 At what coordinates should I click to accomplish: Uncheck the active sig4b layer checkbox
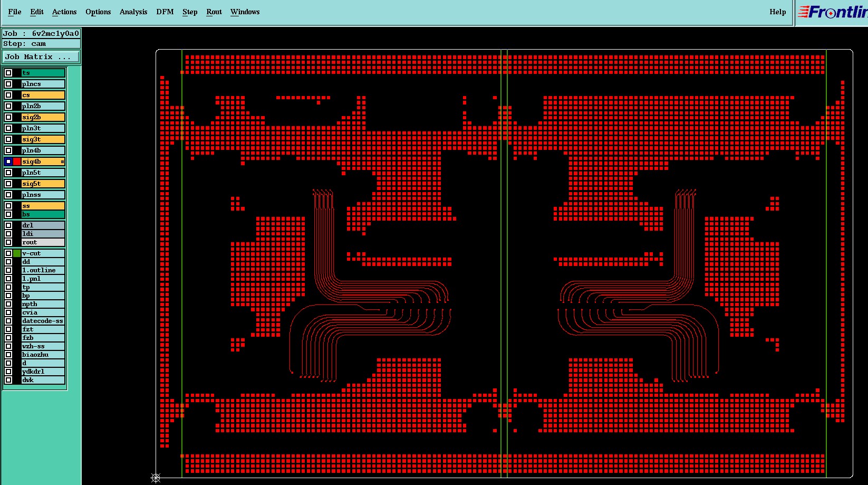point(8,161)
